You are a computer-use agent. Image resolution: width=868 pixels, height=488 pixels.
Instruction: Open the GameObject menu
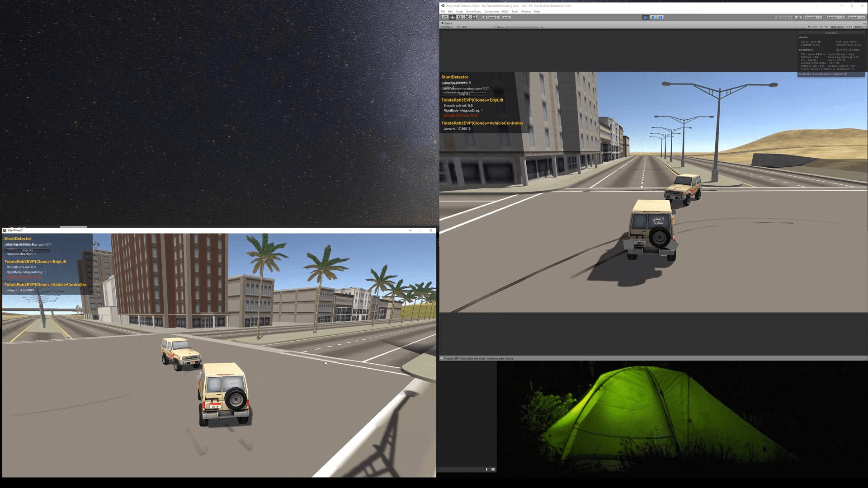pos(474,11)
